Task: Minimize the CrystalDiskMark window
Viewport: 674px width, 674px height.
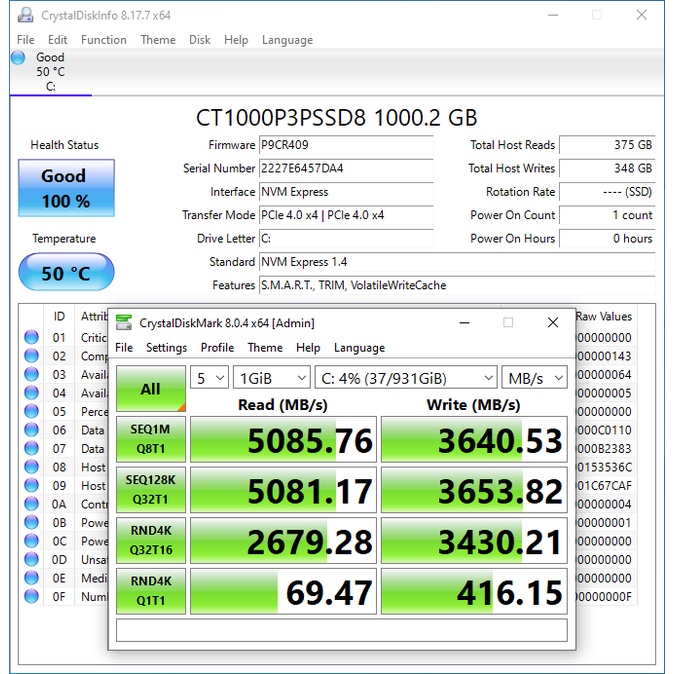Action: tap(464, 322)
